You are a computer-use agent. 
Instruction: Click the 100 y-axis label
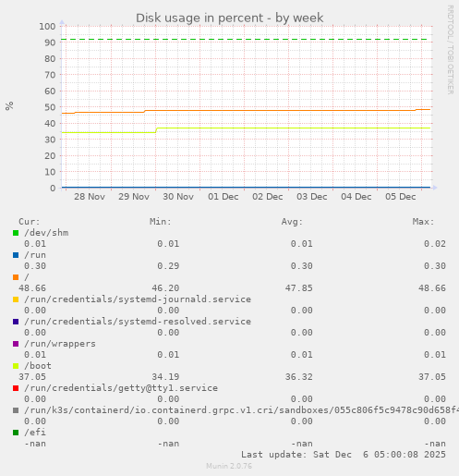(x=47, y=27)
